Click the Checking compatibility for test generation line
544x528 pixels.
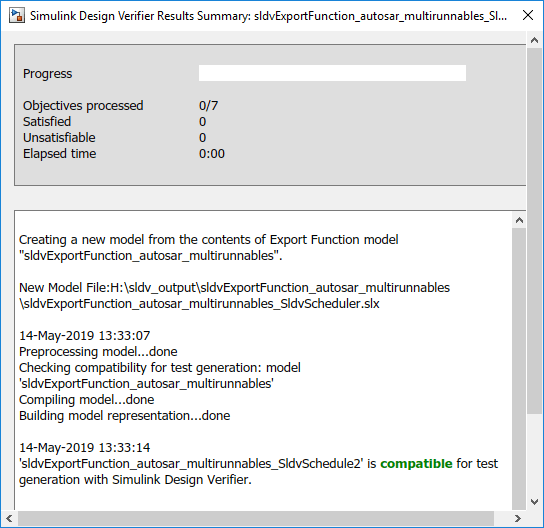[160, 368]
